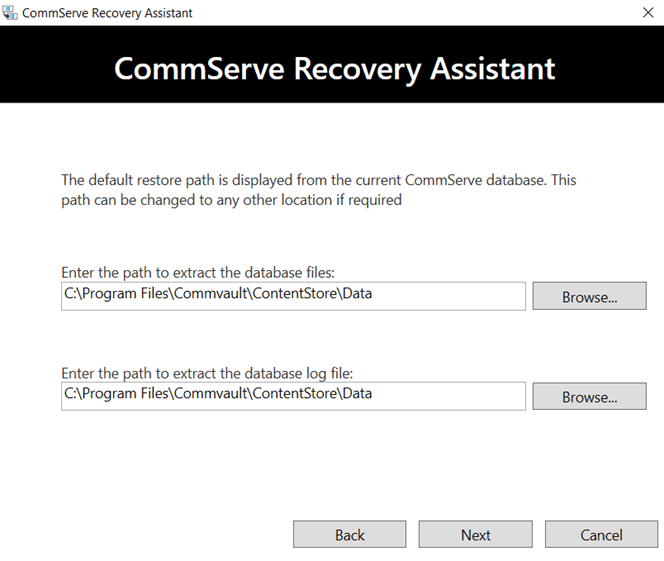Viewport: 664px width, 561px height.
Task: Click the description's second line about changing path
Action: 231,200
